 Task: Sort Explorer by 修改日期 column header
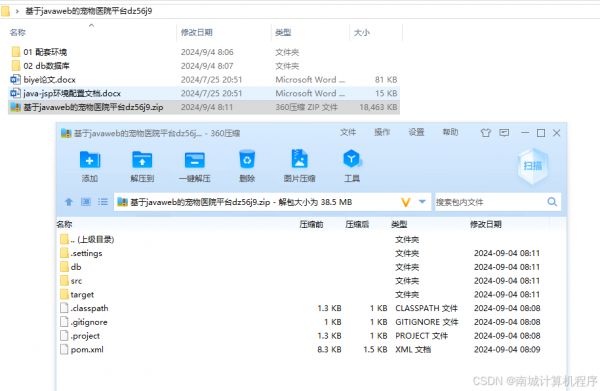197,33
